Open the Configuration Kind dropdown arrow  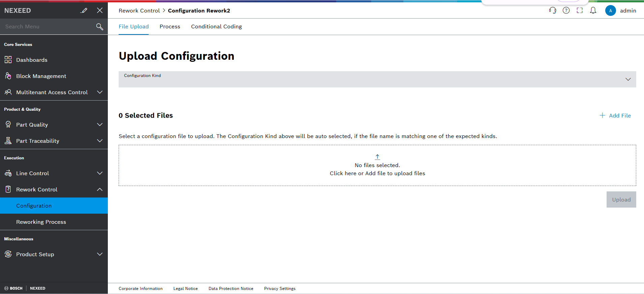click(x=628, y=79)
